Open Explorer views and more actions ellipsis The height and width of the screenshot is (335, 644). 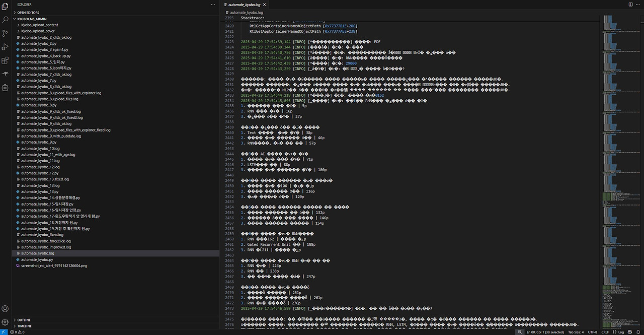[x=213, y=5]
